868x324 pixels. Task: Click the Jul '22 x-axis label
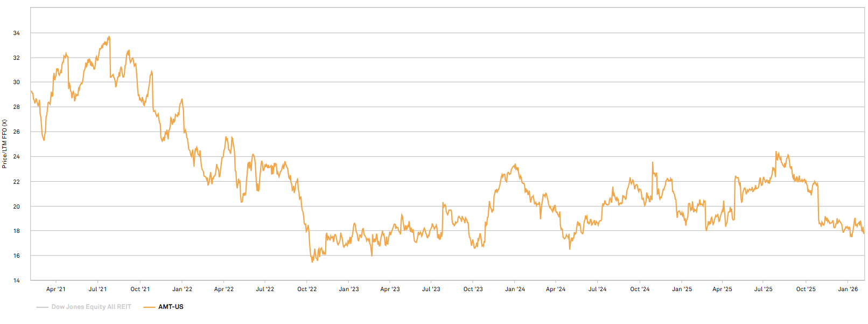pos(265,289)
